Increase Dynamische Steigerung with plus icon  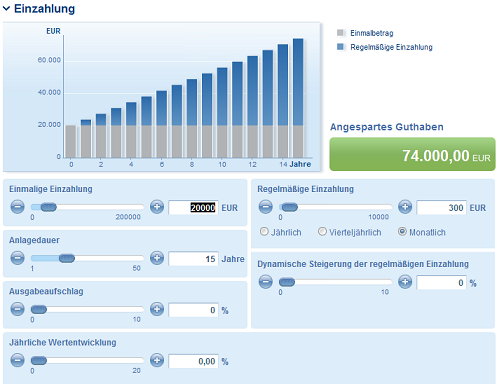405,282
